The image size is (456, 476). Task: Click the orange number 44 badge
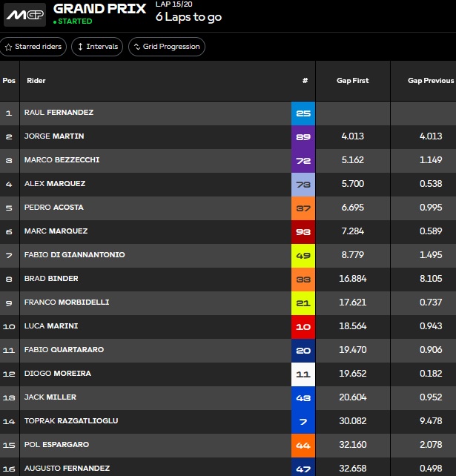tap(303, 446)
